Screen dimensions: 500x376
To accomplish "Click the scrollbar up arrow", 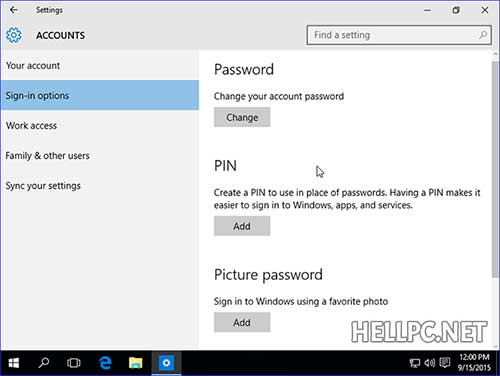I will point(495,55).
